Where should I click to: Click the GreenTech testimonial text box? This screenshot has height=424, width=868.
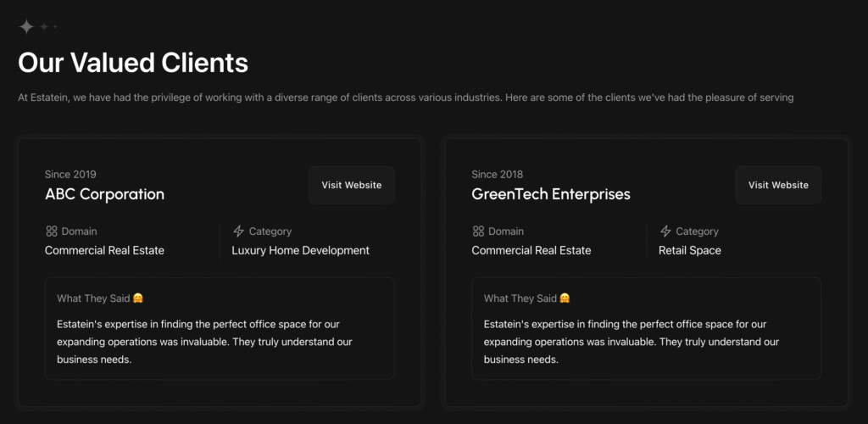(647, 328)
